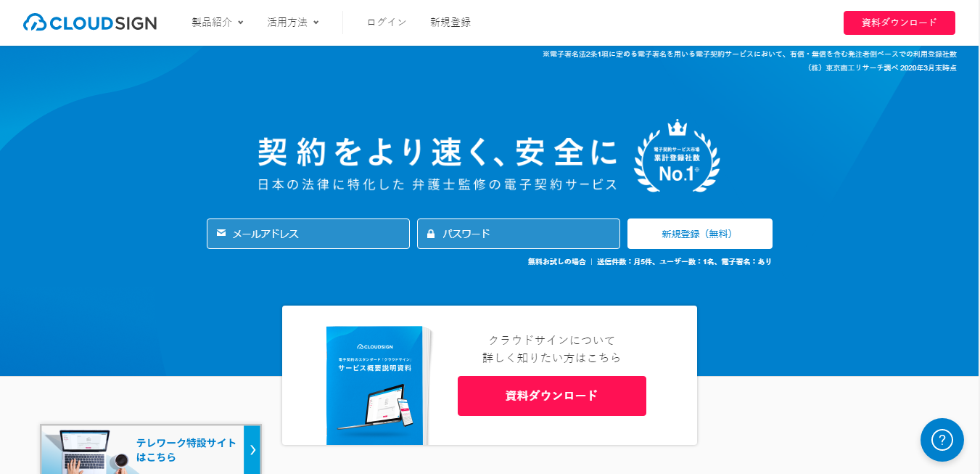Open the round help question-mark button
Screen dimensions: 980x474
[942, 440]
